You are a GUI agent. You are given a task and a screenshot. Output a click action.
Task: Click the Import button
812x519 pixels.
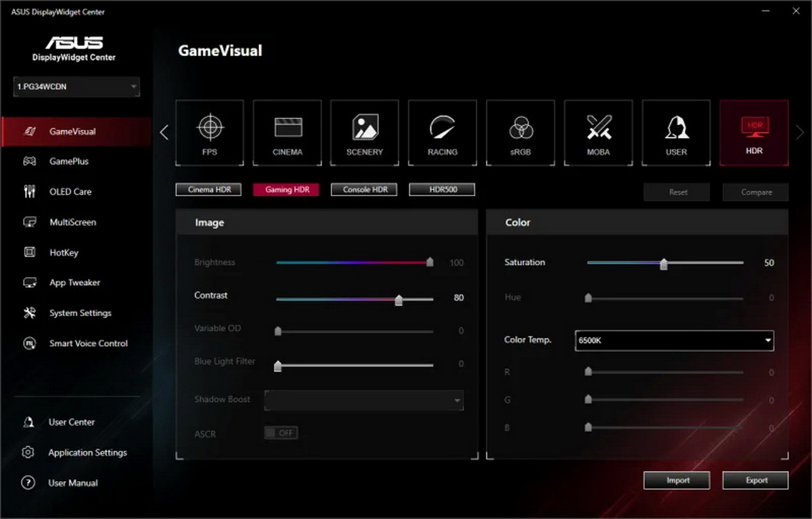pyautogui.click(x=678, y=480)
